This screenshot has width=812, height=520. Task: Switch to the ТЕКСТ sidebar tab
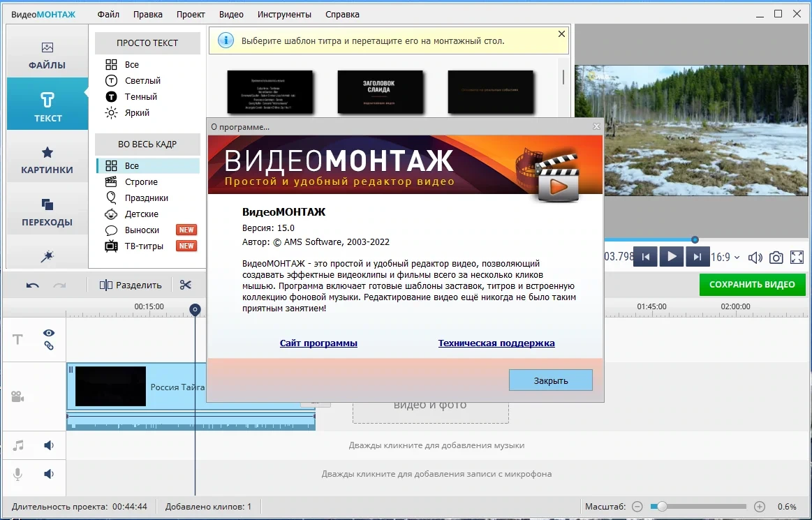[x=47, y=104]
